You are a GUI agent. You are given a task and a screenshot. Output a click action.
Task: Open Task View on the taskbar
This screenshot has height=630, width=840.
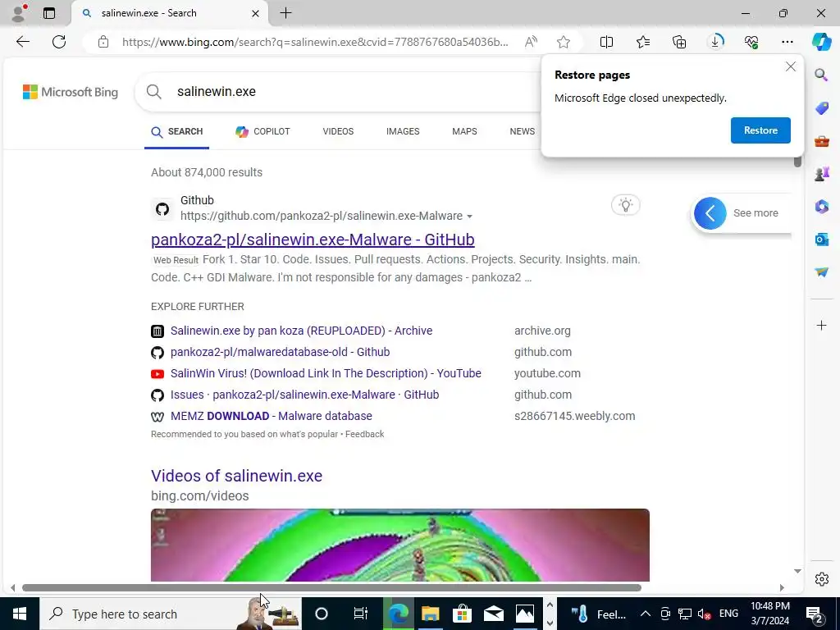tap(361, 614)
